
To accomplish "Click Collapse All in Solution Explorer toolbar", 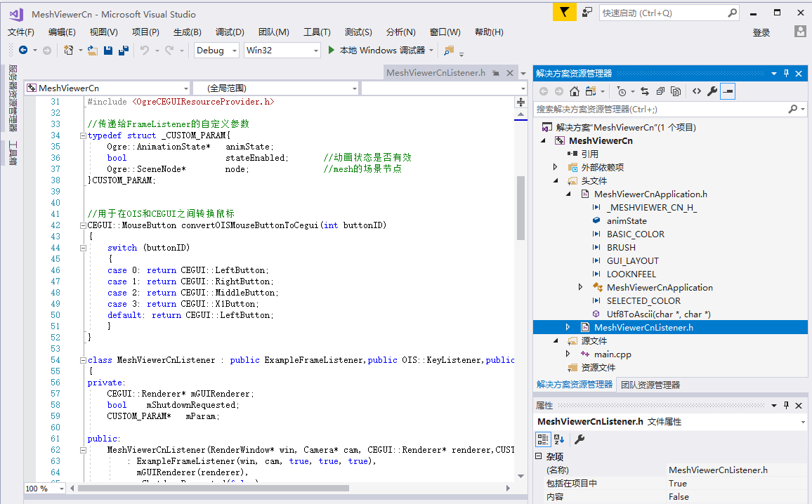I will tap(661, 91).
